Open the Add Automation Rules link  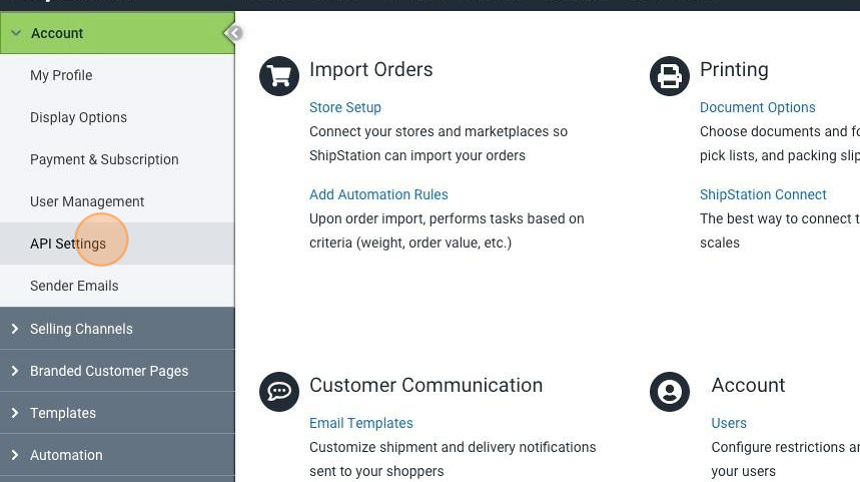pyautogui.click(x=378, y=194)
